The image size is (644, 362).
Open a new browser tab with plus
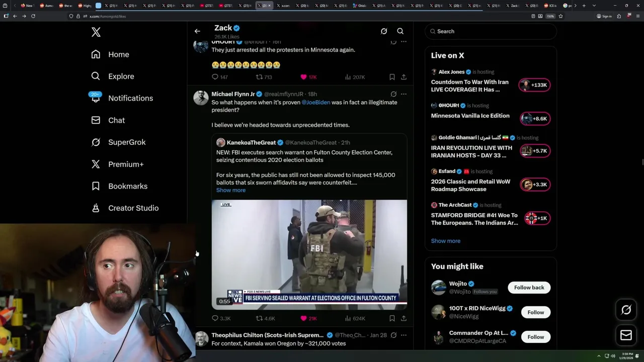click(584, 6)
